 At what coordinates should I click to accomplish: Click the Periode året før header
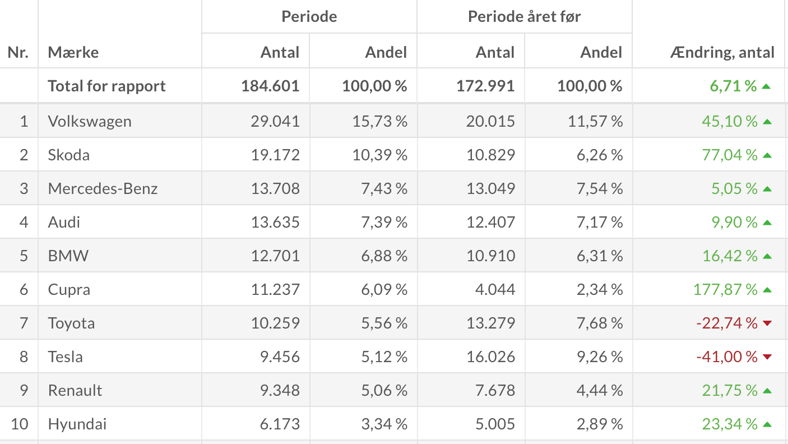click(x=524, y=16)
